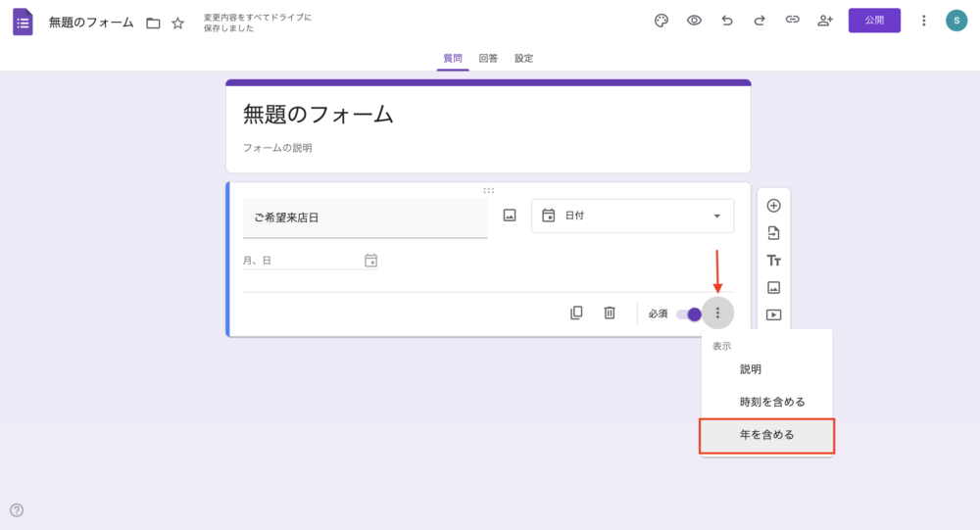
Task: Select the 説明 menu option
Action: [767, 369]
